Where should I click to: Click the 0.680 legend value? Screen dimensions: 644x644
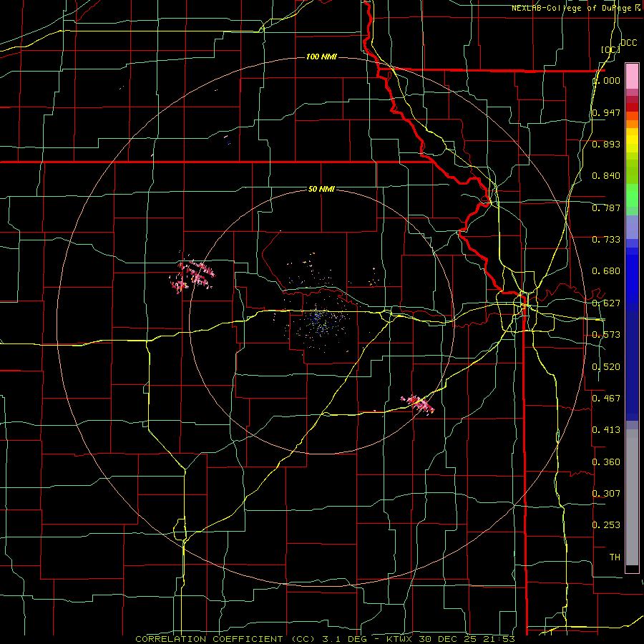[606, 271]
